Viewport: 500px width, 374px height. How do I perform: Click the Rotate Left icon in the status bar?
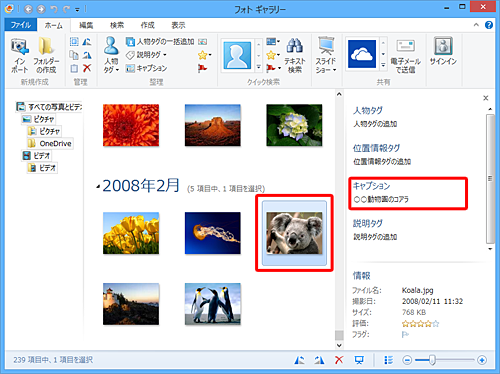(x=299, y=360)
